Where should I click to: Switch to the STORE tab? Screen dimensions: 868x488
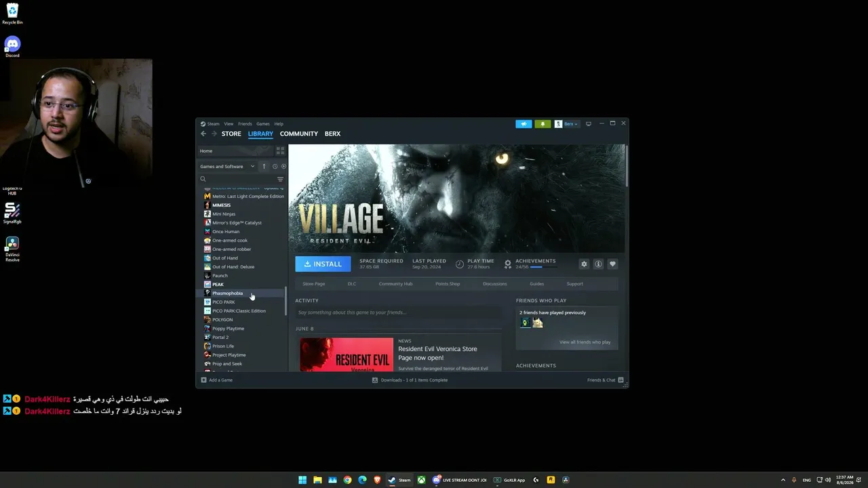coord(231,134)
